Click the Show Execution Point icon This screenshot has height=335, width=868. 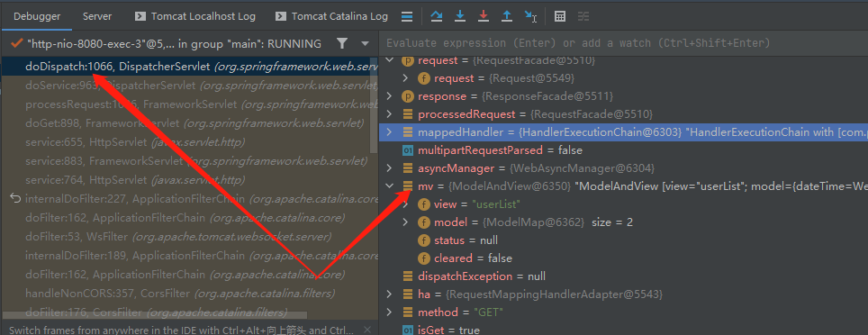407,16
